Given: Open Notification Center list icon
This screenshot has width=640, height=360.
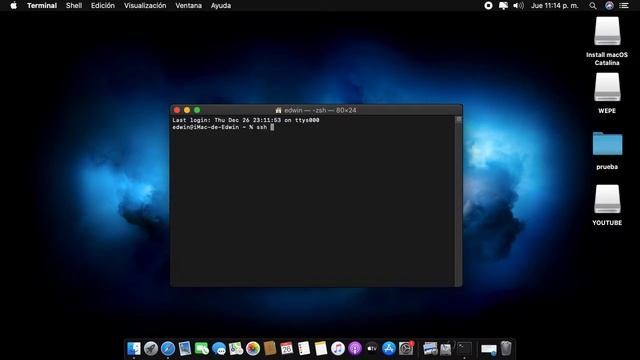Looking at the screenshot, I should coord(624,5).
